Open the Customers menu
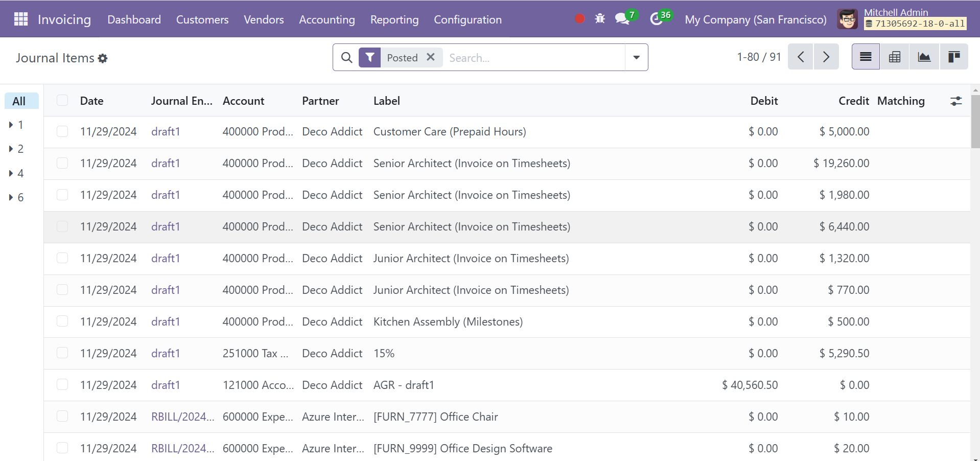Image resolution: width=980 pixels, height=461 pixels. (x=202, y=19)
